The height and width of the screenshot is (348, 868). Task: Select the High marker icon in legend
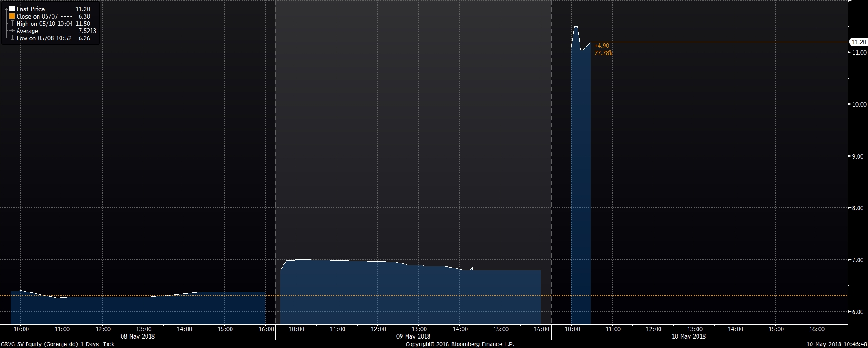pos(12,24)
